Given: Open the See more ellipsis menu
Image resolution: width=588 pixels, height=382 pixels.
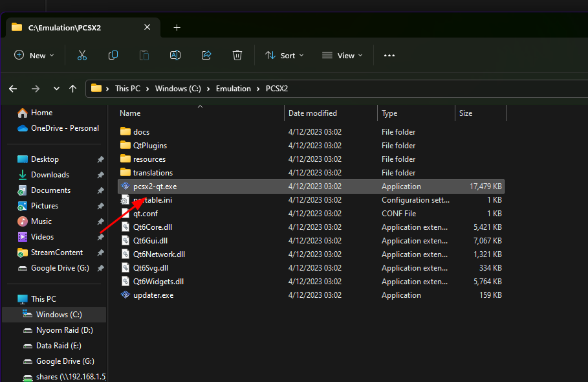Looking at the screenshot, I should tap(389, 56).
